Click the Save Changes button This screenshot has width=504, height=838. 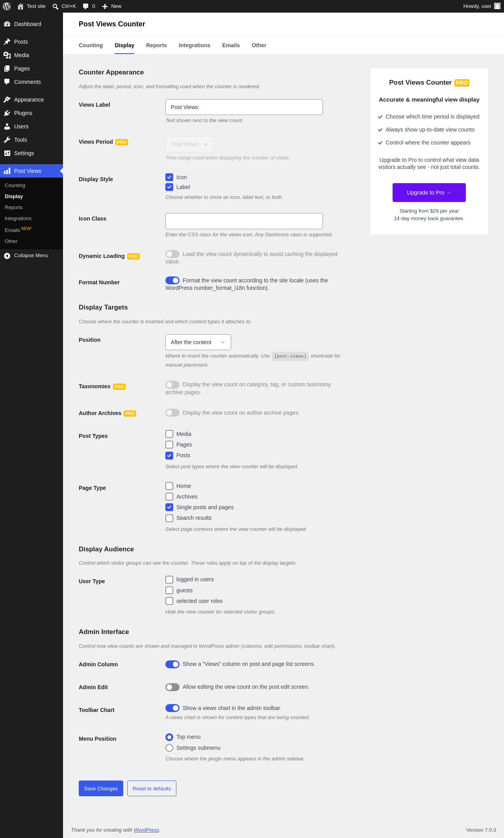coord(101,788)
